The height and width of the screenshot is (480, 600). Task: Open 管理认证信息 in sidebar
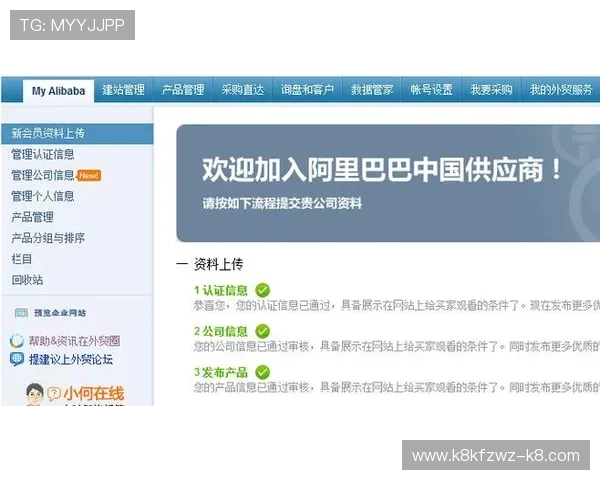click(x=43, y=155)
